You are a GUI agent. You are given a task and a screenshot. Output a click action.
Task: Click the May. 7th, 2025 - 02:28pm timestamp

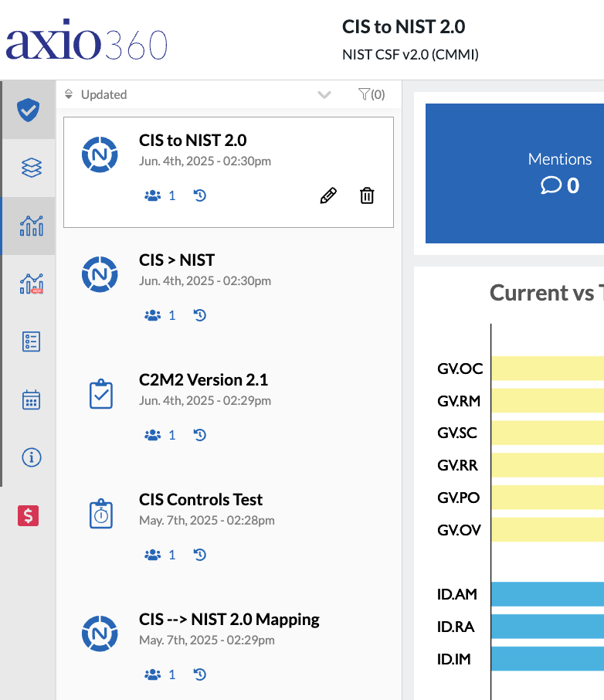click(x=207, y=520)
